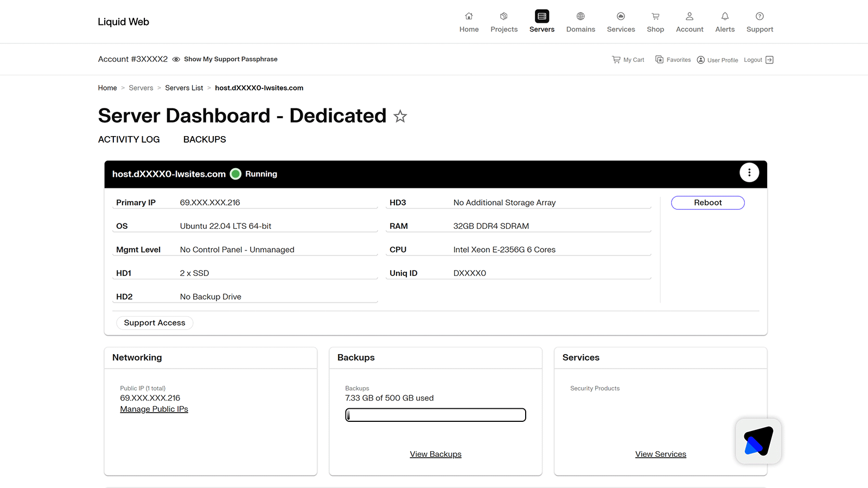Favorite this server with star icon

click(x=400, y=116)
